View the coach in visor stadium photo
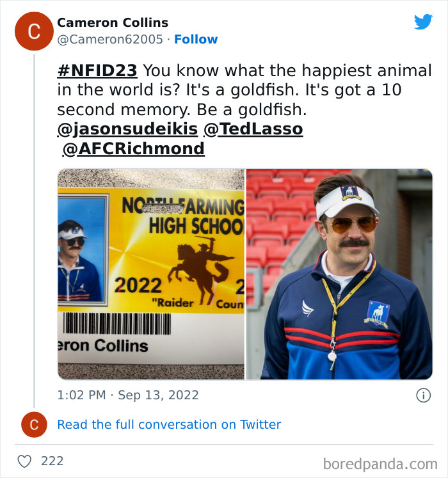 click(339, 274)
